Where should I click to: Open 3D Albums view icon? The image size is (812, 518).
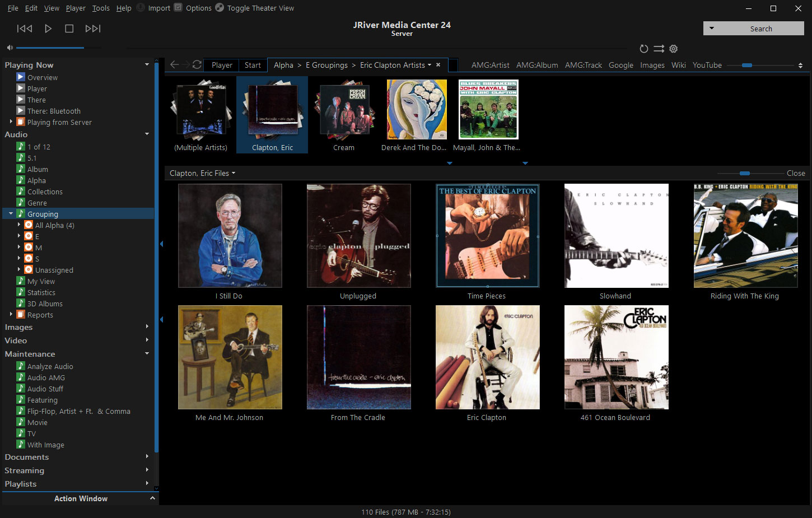pyautogui.click(x=21, y=303)
